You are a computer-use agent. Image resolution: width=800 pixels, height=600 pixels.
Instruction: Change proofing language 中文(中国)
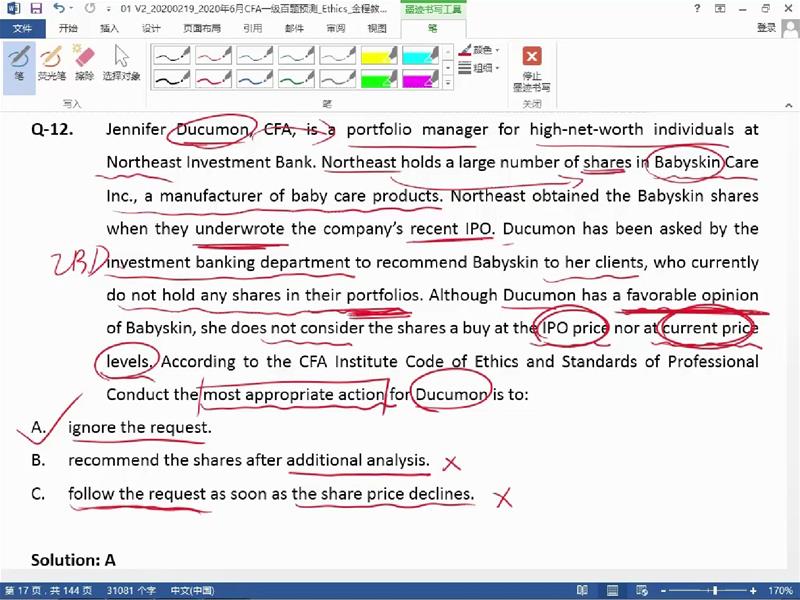pyautogui.click(x=192, y=591)
